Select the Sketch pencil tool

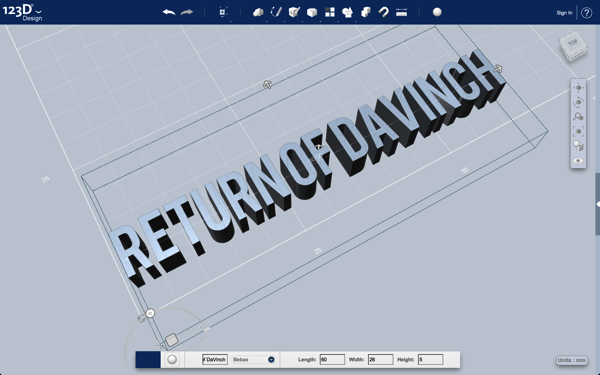(276, 12)
